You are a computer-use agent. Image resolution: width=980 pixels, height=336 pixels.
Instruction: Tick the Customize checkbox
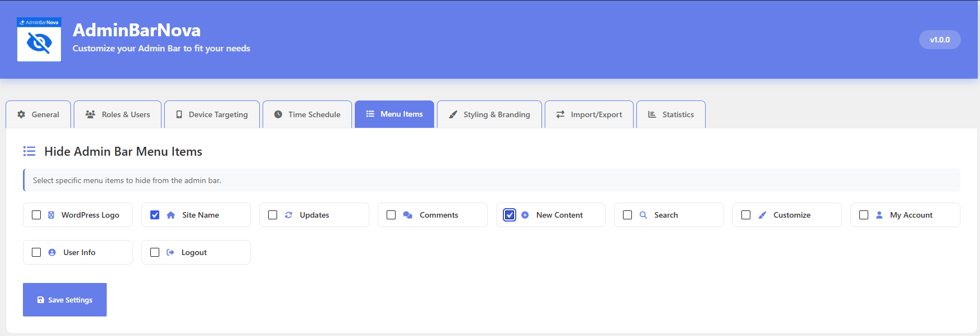(746, 215)
